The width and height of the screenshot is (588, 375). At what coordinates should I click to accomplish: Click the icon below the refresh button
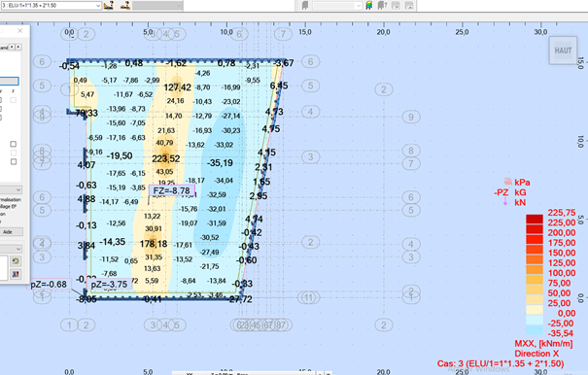click(16, 274)
